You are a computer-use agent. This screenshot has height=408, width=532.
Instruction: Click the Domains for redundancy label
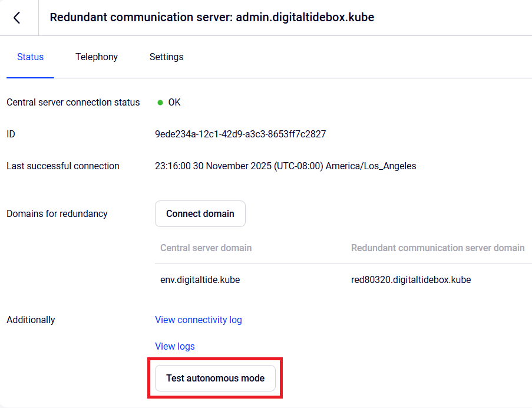pos(57,214)
